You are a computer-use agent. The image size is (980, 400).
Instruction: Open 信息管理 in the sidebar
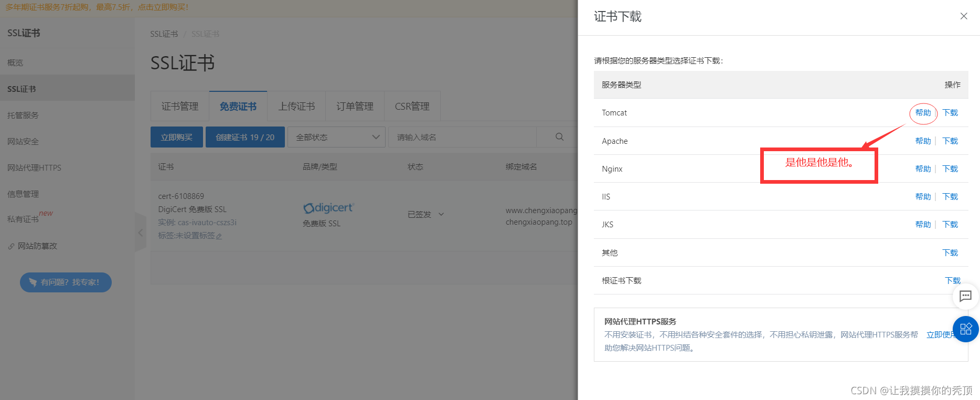67,194
